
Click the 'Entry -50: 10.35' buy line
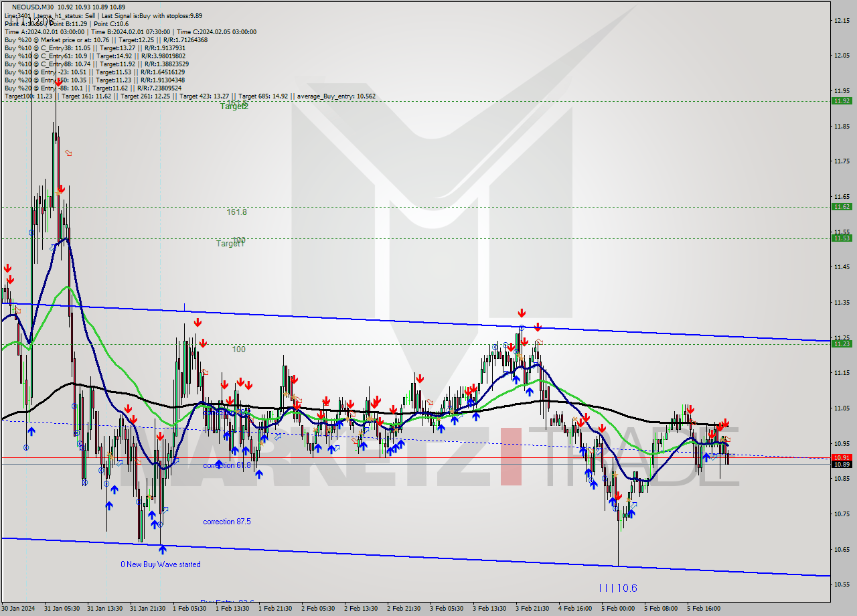(94, 80)
